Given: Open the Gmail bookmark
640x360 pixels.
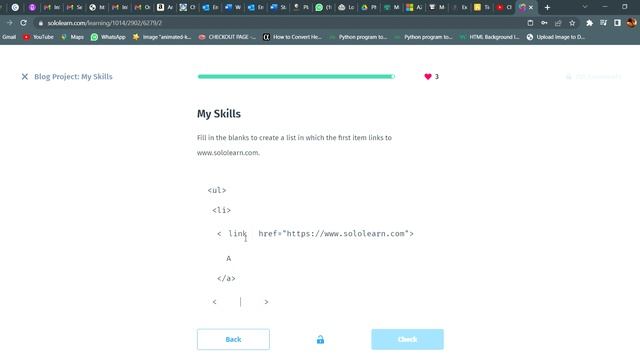Looking at the screenshot, I should click(8, 37).
